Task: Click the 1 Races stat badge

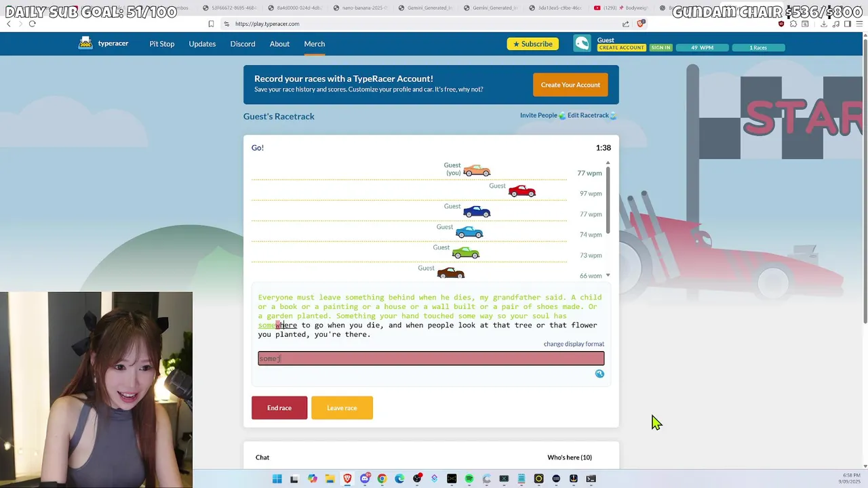Action: [x=758, y=47]
